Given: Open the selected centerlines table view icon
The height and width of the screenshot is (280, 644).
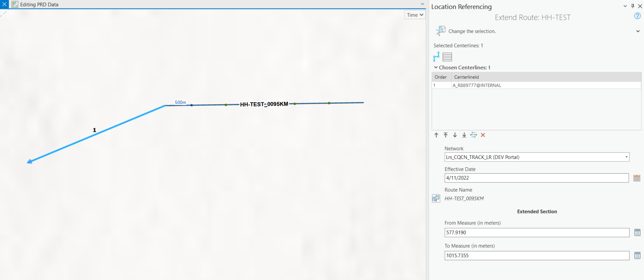Looking at the screenshot, I should click(447, 57).
